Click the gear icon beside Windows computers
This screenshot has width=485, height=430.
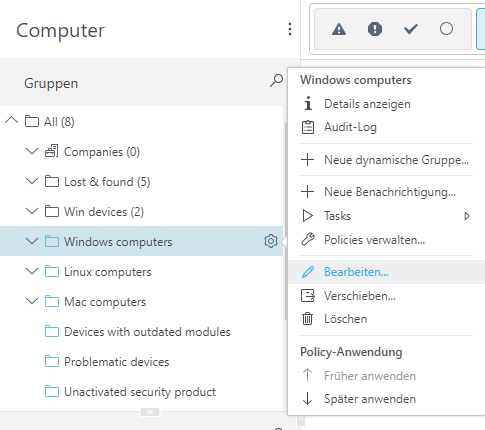click(271, 241)
